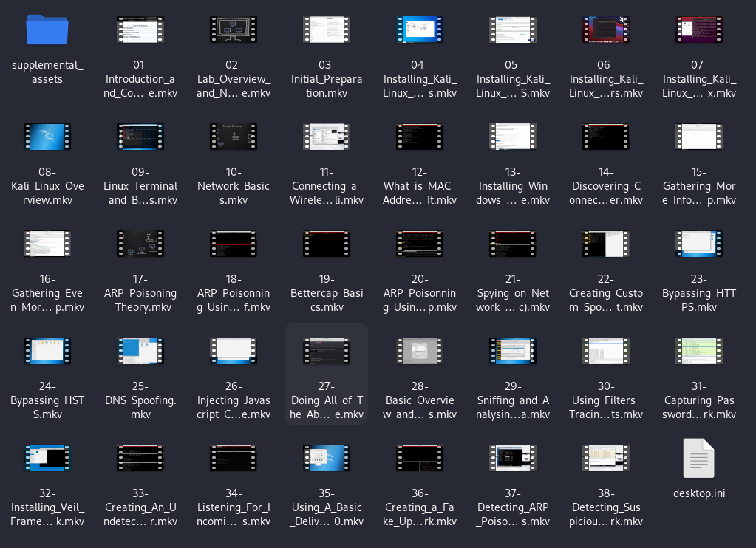
Task: Open the supplemental_assets folder
Action: tap(47, 30)
